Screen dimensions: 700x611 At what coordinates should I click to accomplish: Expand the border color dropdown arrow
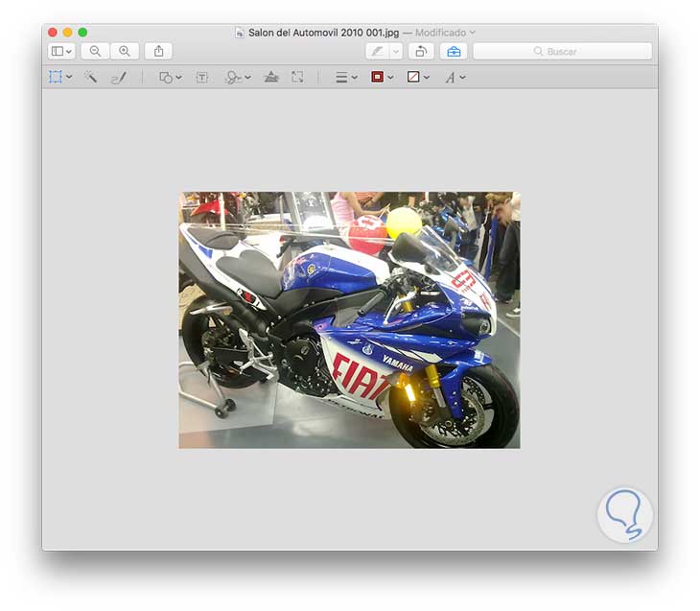pos(390,78)
